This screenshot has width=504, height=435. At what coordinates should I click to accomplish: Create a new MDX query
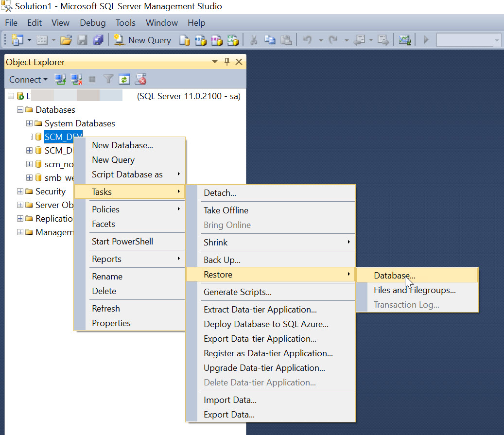click(200, 40)
